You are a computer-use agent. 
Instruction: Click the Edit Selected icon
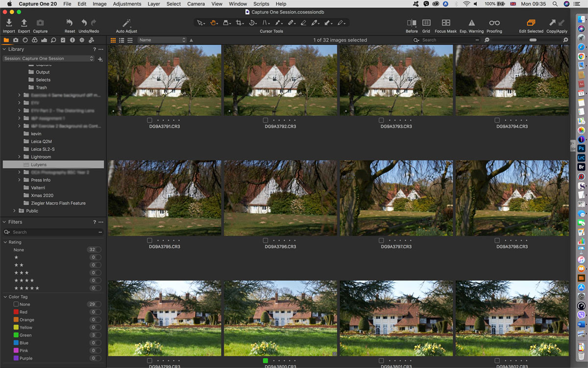[x=531, y=23]
